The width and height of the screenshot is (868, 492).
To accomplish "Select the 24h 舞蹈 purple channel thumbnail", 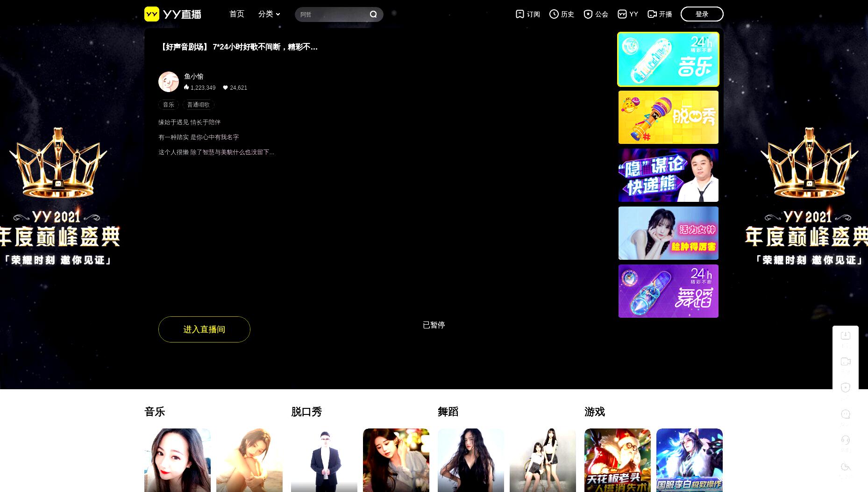I will pyautogui.click(x=668, y=291).
